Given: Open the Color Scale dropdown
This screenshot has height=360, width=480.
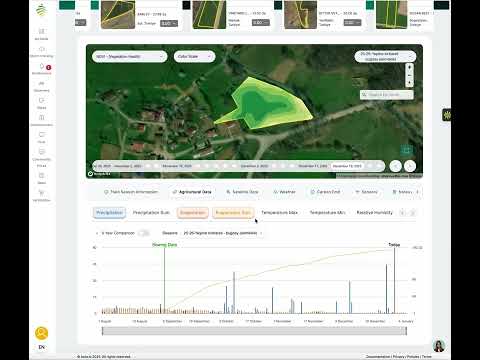Looking at the screenshot, I should click(x=194, y=56).
